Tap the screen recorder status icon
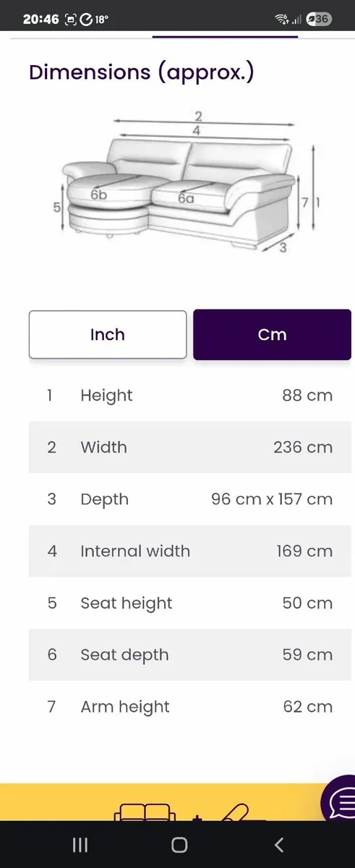The height and width of the screenshot is (868, 355). [x=71, y=20]
